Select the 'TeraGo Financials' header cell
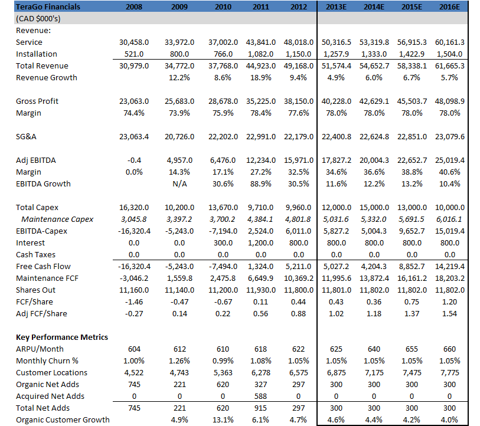This screenshot has height=426, width=480. [48, 7]
